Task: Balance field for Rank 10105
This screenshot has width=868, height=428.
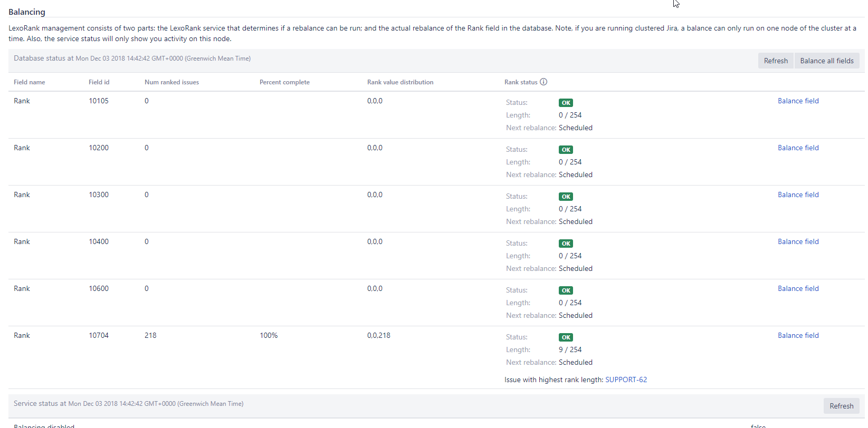Action: click(x=798, y=101)
